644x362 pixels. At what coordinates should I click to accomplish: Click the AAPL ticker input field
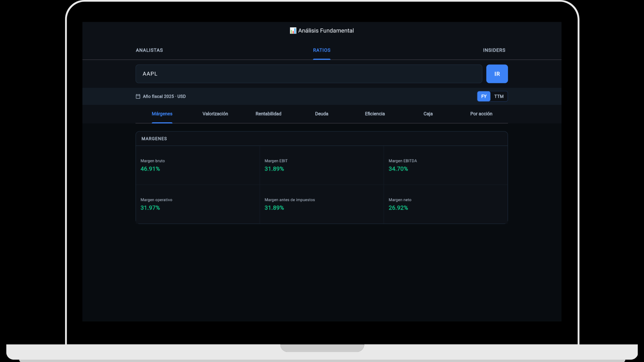point(309,74)
